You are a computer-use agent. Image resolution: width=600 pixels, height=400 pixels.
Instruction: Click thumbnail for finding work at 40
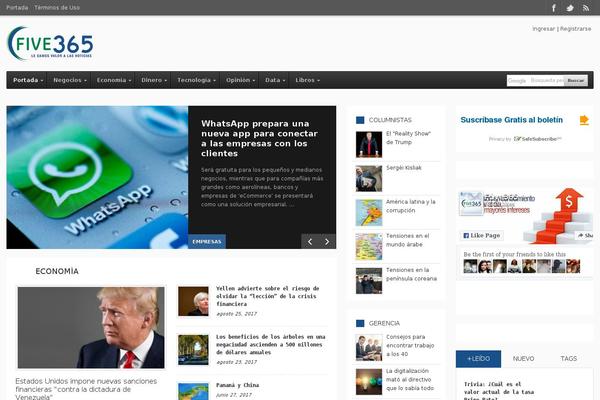pos(369,348)
